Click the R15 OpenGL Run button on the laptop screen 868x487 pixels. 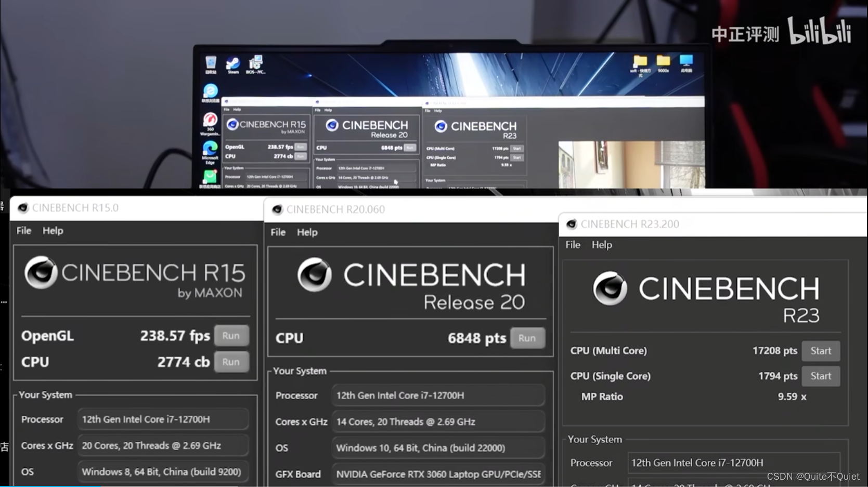click(x=300, y=147)
